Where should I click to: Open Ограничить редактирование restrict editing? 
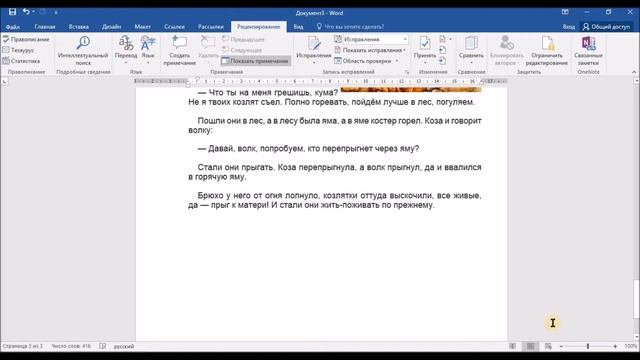coord(547,51)
